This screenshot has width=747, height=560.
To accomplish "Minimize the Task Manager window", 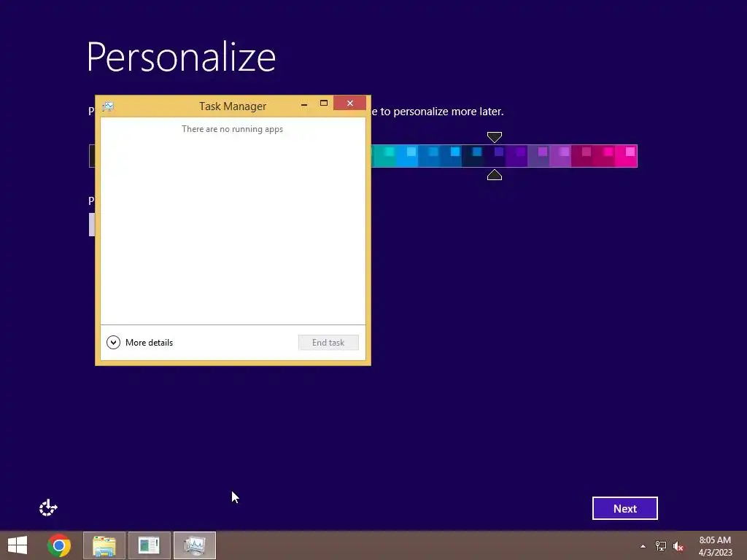I will (304, 104).
